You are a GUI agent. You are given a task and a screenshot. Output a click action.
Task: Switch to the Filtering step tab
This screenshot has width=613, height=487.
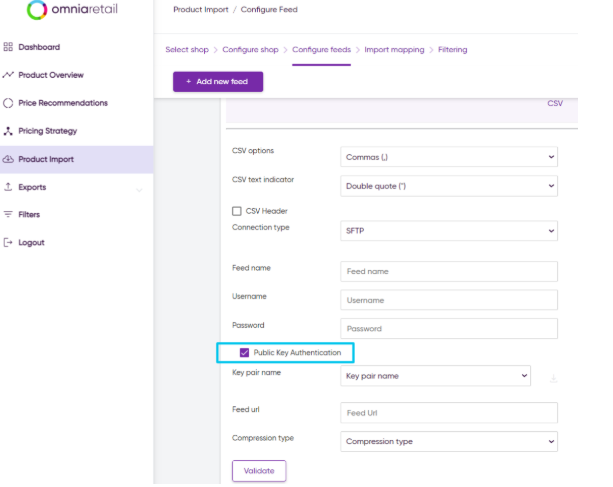pyautogui.click(x=452, y=50)
